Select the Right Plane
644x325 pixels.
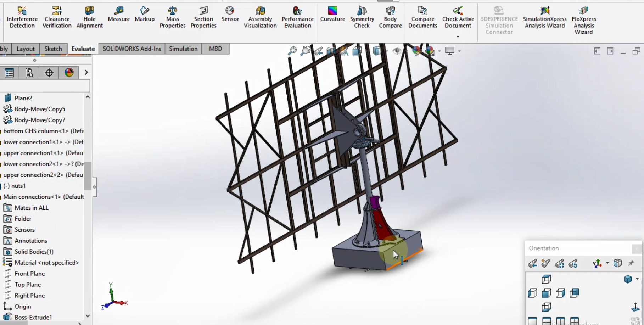tap(29, 296)
